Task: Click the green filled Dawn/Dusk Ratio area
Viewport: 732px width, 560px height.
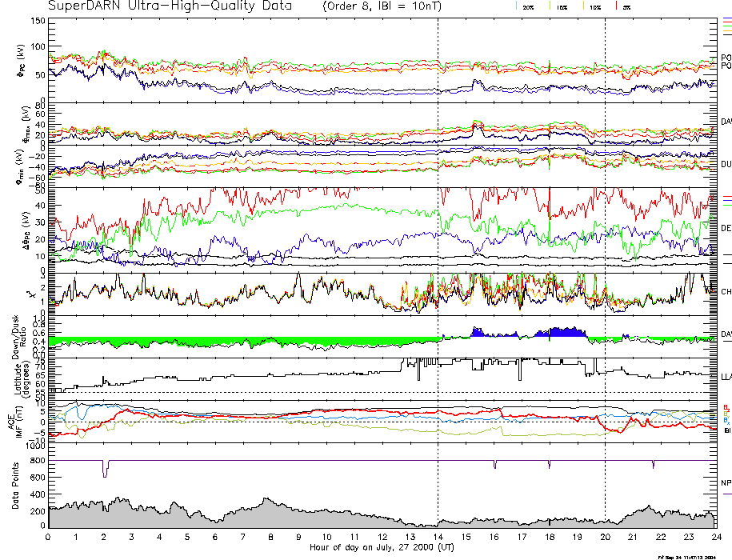Action: point(160,341)
